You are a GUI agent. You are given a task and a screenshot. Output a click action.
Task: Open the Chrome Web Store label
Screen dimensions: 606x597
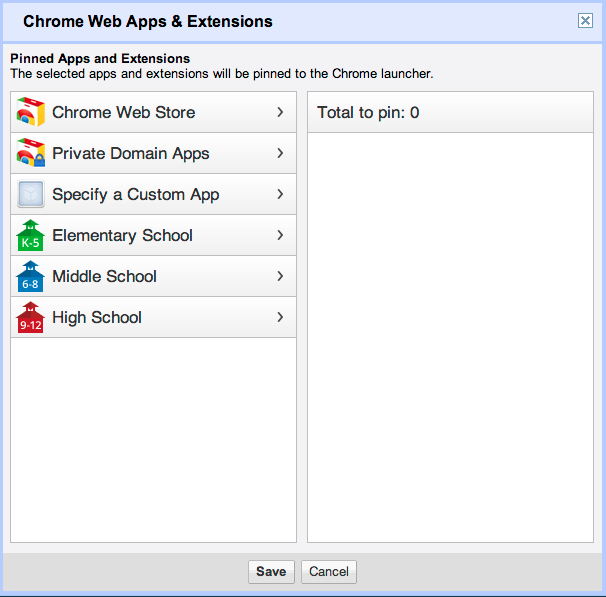click(x=123, y=113)
